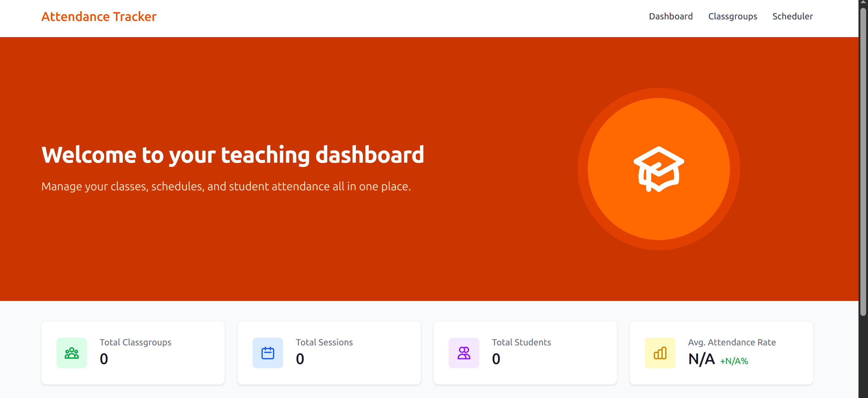Open the Scheduler section
The height and width of the screenshot is (398, 868).
tap(792, 16)
